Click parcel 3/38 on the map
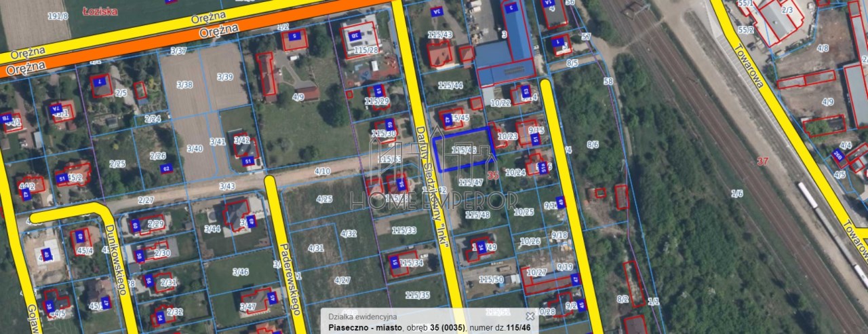This screenshot has height=334, width=868. 184,85
